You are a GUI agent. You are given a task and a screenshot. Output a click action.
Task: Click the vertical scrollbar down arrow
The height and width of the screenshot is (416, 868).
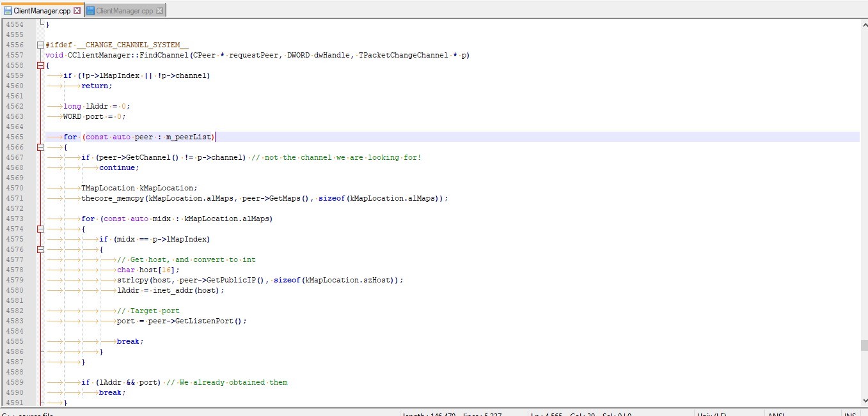[864, 402]
